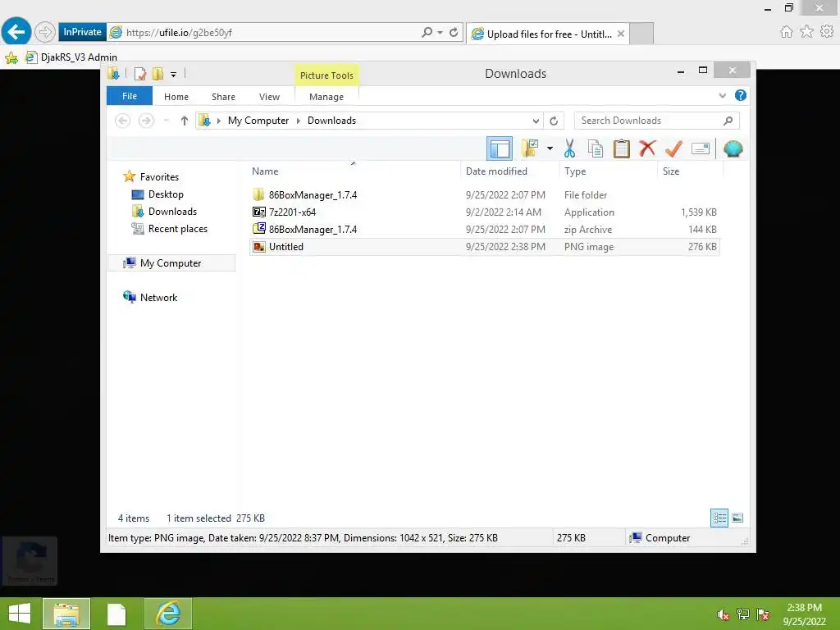Click Favorites in navigation pane

[x=159, y=177]
